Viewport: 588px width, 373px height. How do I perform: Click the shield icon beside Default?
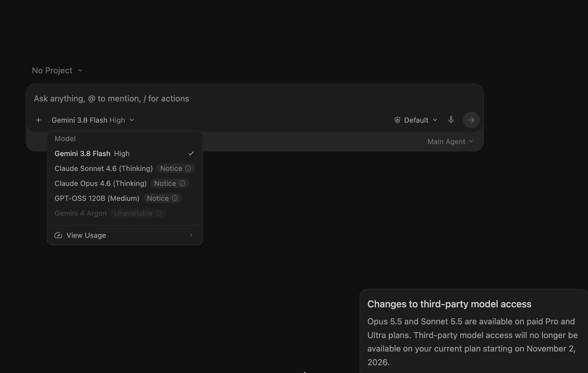397,120
